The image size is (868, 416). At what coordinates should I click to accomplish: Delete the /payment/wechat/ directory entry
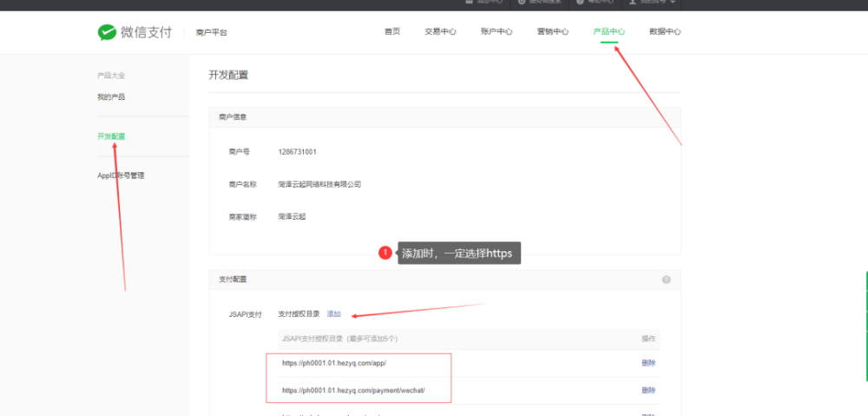[x=648, y=391]
